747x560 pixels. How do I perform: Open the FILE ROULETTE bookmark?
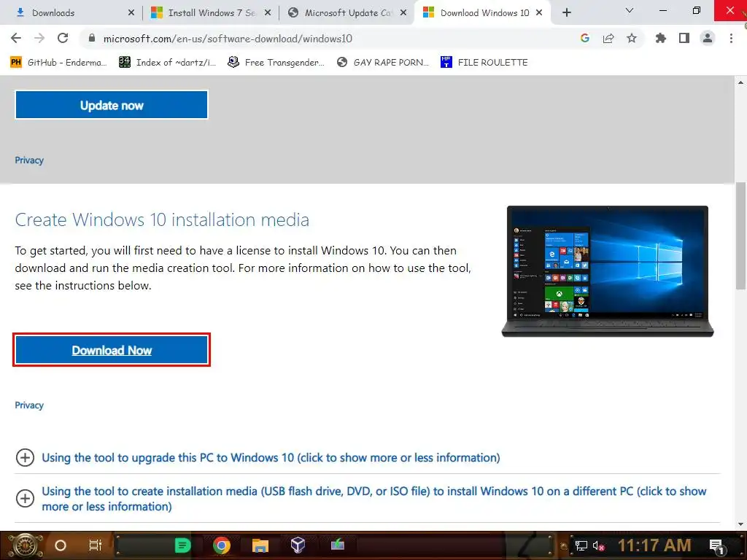click(484, 63)
